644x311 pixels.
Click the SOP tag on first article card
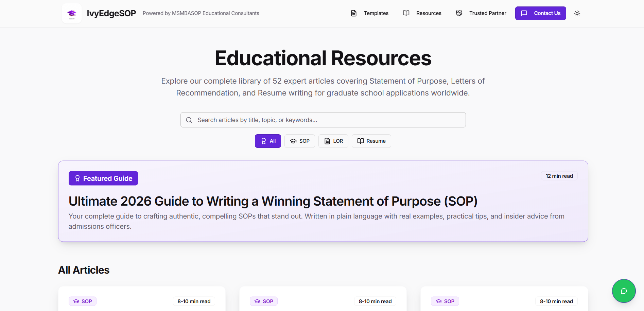[x=83, y=301]
